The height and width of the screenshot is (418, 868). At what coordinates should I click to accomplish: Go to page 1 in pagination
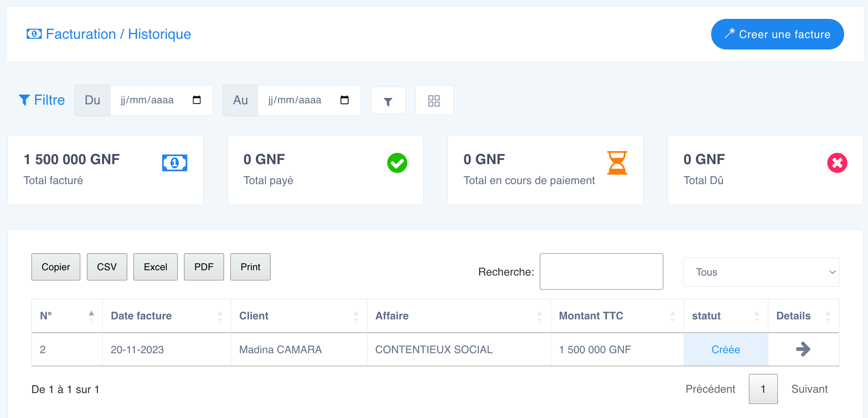pyautogui.click(x=763, y=389)
